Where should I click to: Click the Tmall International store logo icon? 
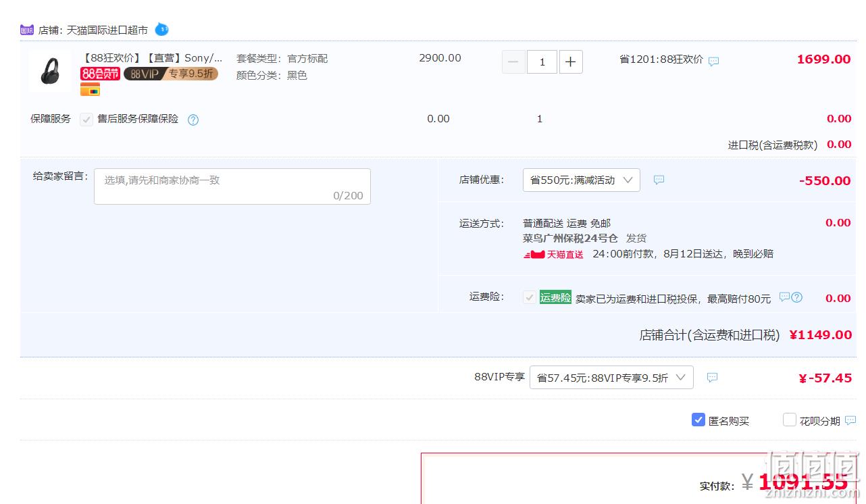click(x=27, y=30)
